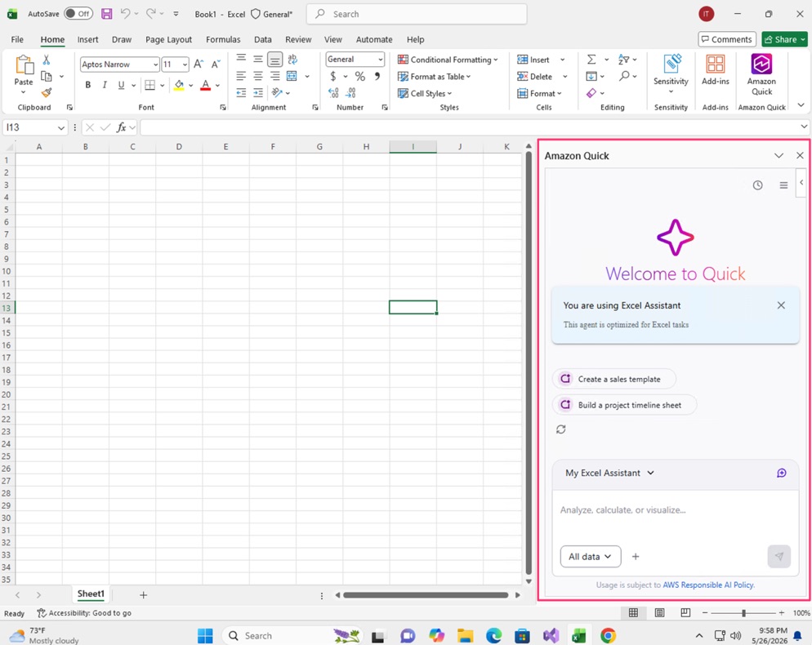Viewport: 812px width, 645px height.
Task: Toggle Center alignment for cell text
Action: (258, 76)
